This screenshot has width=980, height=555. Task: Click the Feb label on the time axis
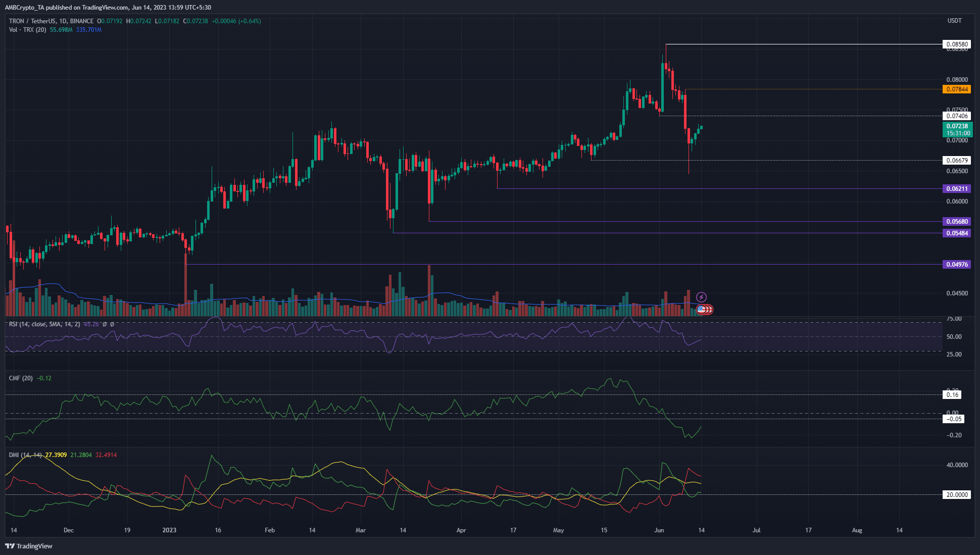pos(270,530)
